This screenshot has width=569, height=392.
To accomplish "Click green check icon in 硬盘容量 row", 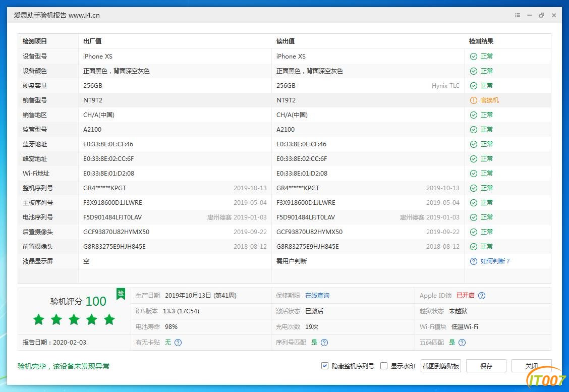I will coord(474,86).
